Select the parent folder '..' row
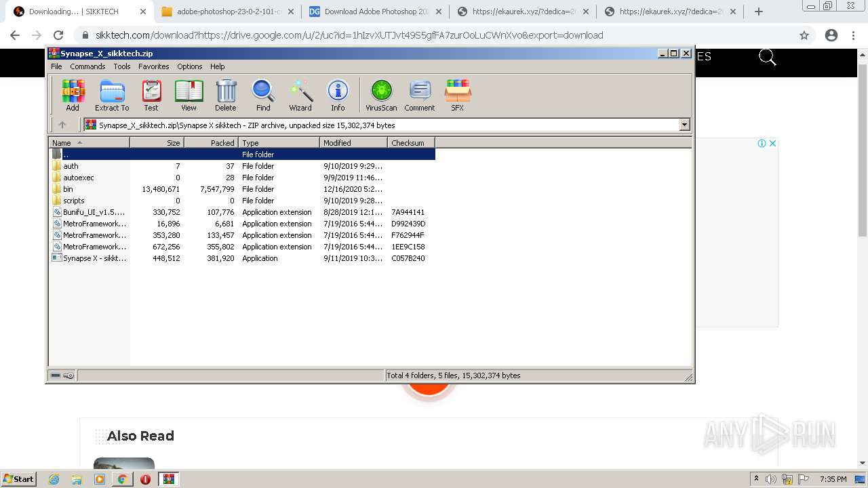Viewport: 868px width, 488px height. coord(242,154)
